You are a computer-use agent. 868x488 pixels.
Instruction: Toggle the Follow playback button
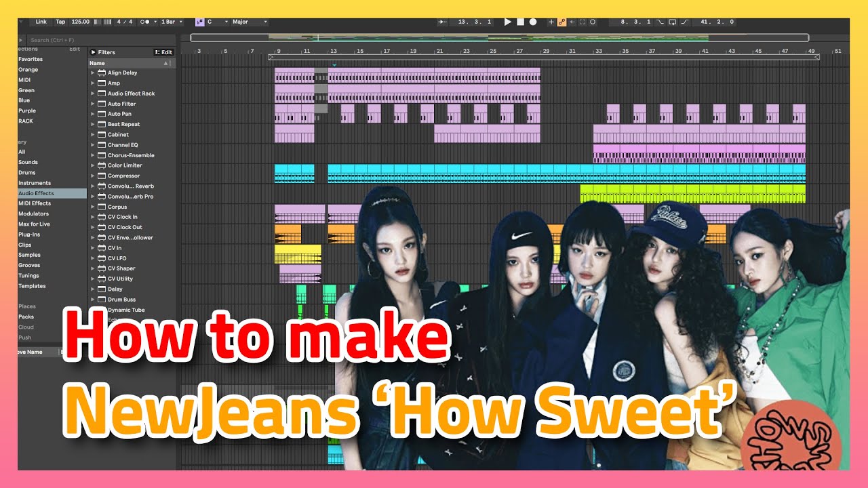(443, 22)
